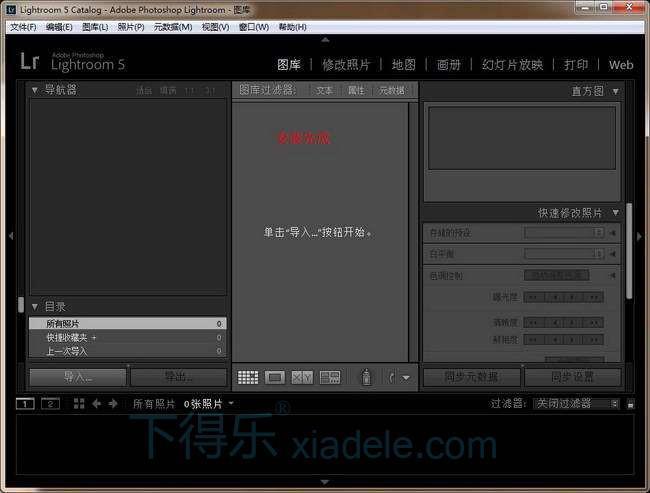The height and width of the screenshot is (493, 650).
Task: Click the double-left decrease button for 曝光度
Action: (x=533, y=297)
